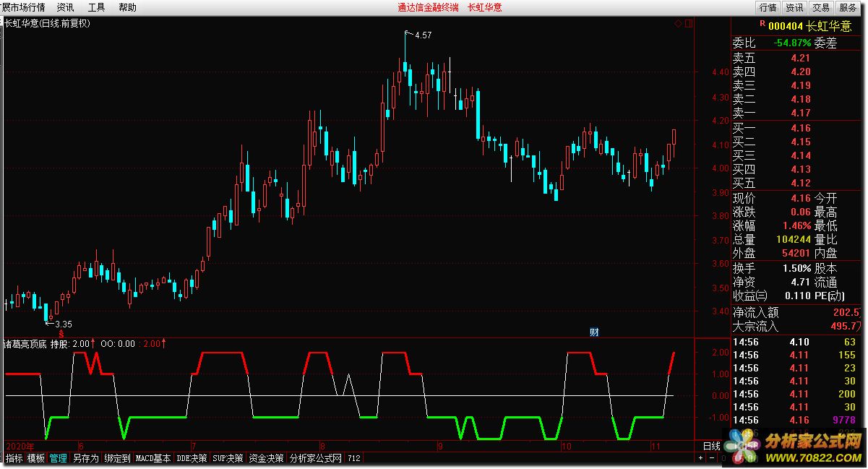Switch to the SUP决策 template tab

(228, 458)
